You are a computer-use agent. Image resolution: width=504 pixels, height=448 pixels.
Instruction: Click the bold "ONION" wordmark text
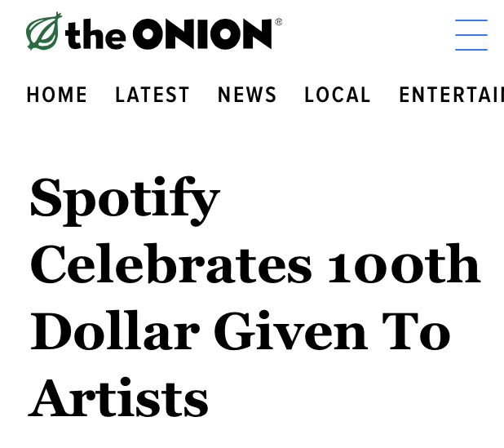(x=201, y=34)
